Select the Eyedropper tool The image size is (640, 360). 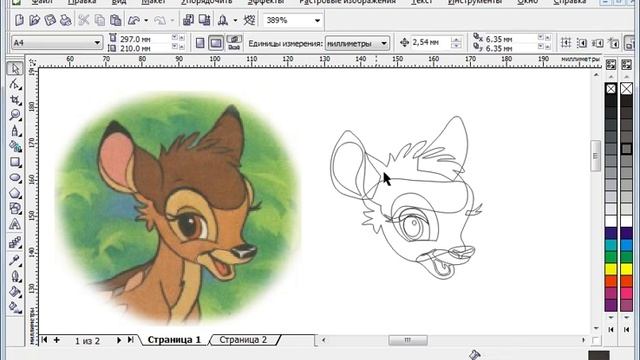(15, 260)
